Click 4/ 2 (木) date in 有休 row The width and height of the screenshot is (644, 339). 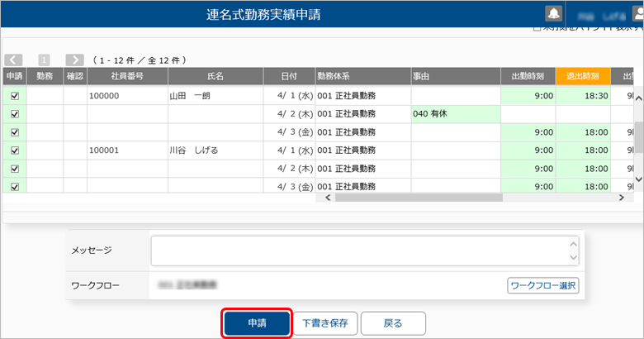tap(296, 114)
